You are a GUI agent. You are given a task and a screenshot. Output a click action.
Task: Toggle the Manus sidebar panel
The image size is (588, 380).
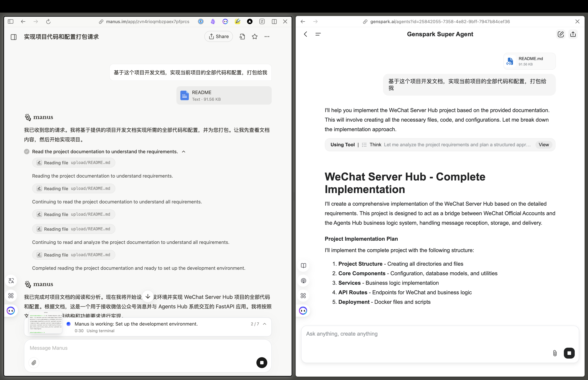coord(14,37)
